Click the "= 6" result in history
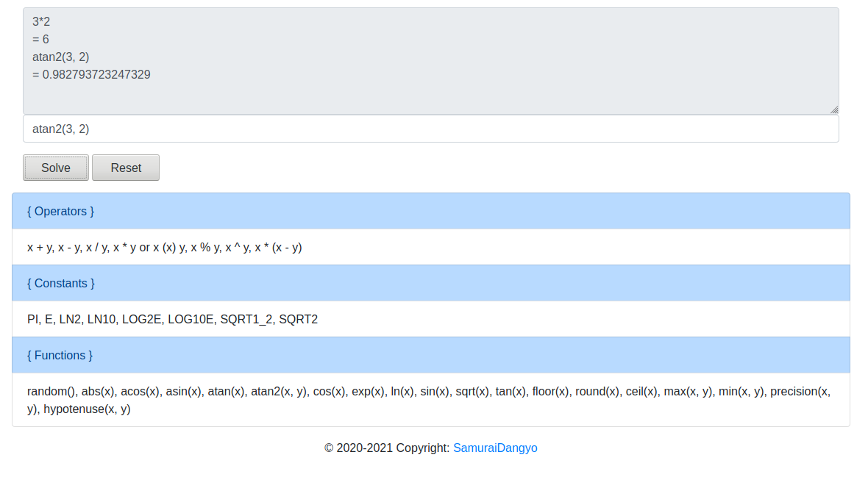 pos(40,39)
